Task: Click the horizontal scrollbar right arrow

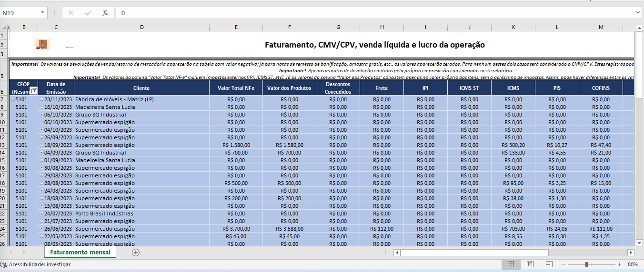Action: click(631, 253)
